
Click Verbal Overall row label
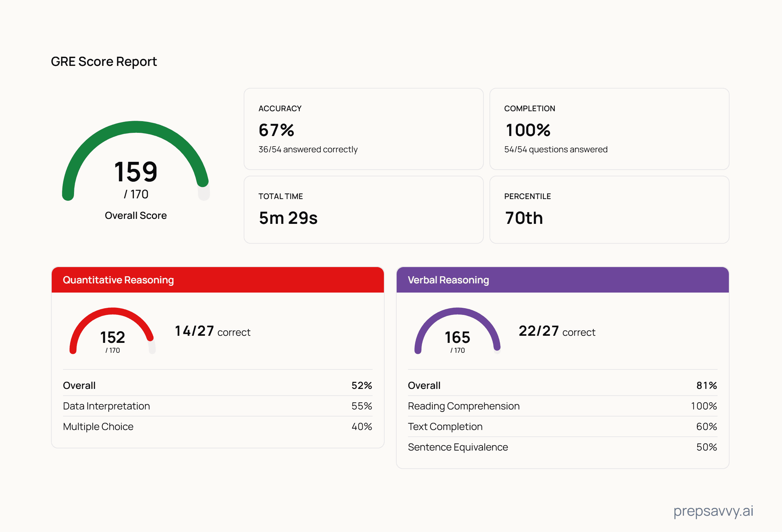point(424,385)
